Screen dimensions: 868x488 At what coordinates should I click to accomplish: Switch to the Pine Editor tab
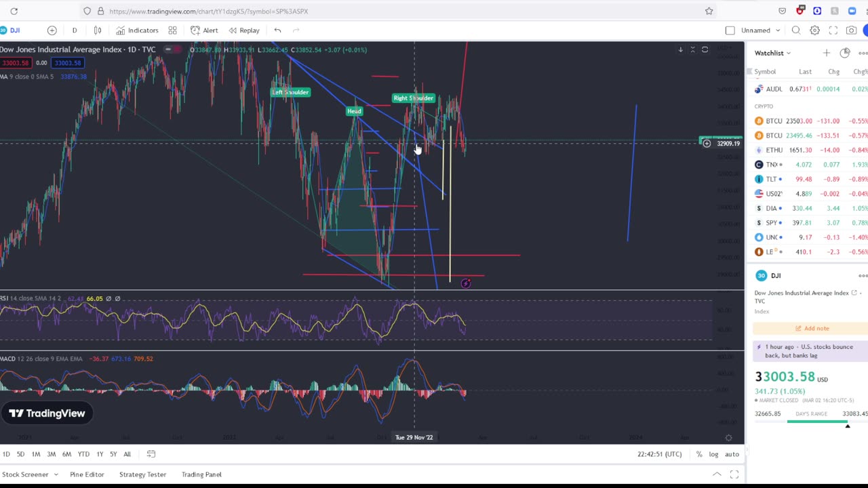pos(87,474)
